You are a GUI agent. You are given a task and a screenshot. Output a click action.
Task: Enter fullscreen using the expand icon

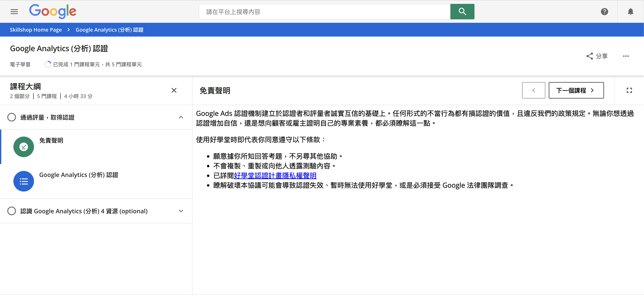pos(629,90)
